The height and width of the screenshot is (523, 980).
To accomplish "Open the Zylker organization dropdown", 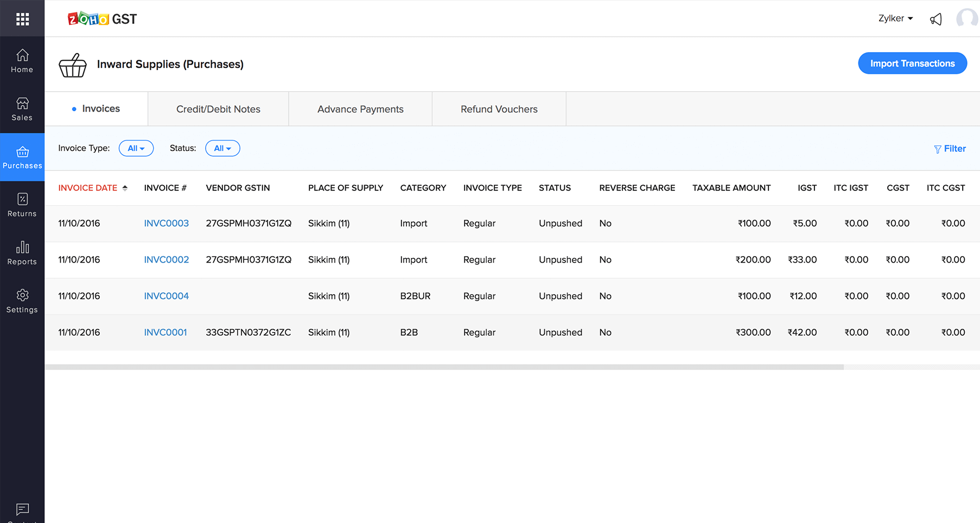I will tap(895, 18).
